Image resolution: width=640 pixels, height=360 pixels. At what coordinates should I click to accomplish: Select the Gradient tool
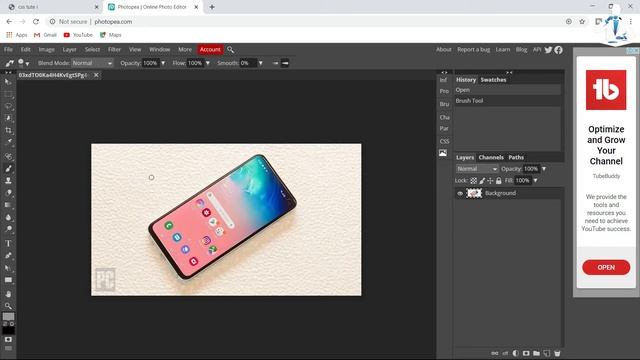point(8,205)
